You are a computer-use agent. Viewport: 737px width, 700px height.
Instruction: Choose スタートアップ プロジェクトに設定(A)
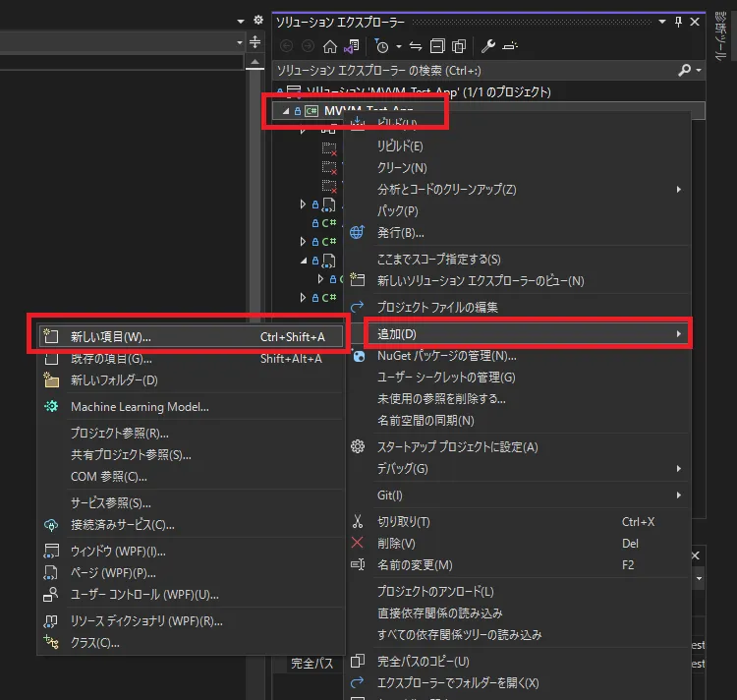tap(519, 447)
